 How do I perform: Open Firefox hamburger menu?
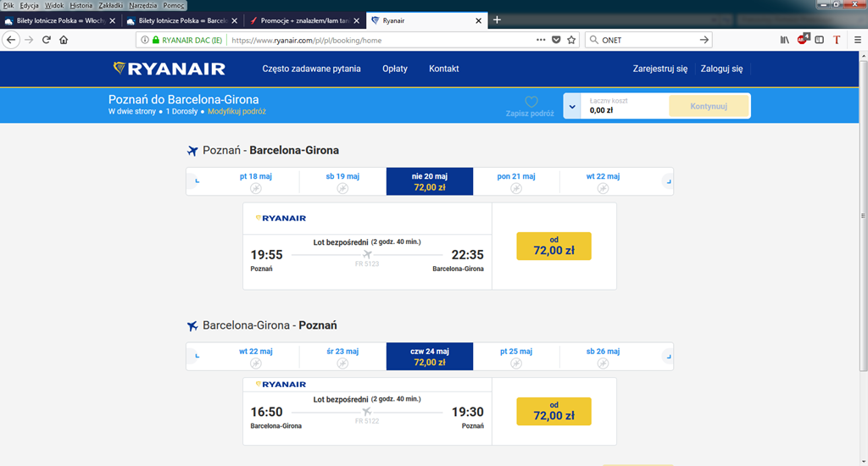point(858,40)
